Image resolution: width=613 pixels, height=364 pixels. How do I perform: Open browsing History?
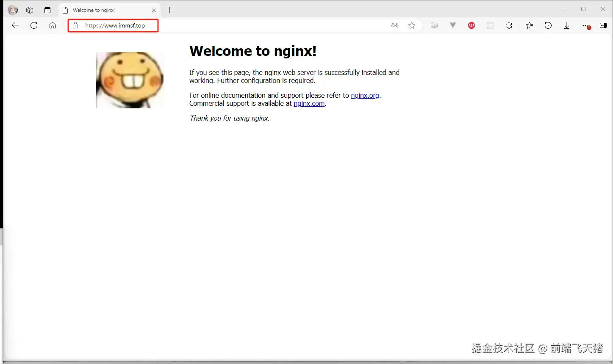(548, 25)
